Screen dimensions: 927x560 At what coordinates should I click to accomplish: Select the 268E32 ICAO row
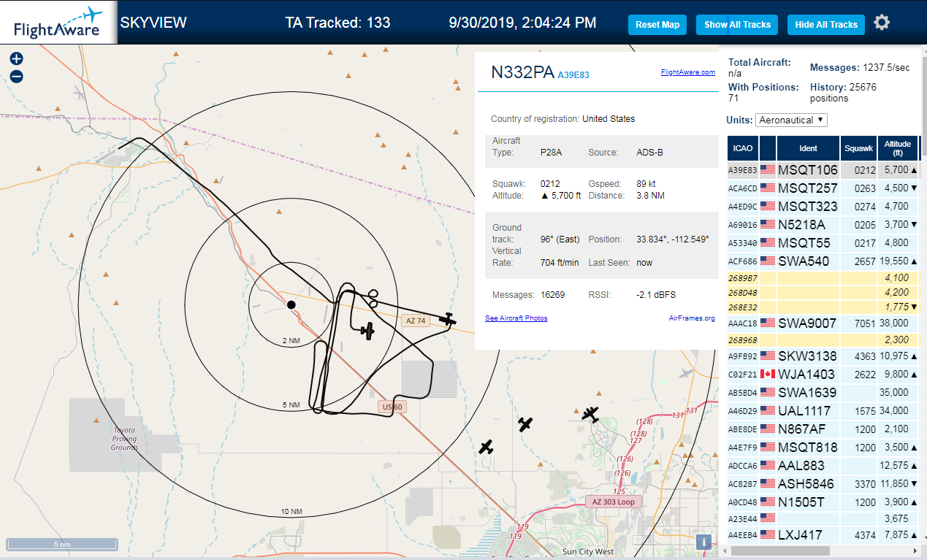[x=823, y=307]
